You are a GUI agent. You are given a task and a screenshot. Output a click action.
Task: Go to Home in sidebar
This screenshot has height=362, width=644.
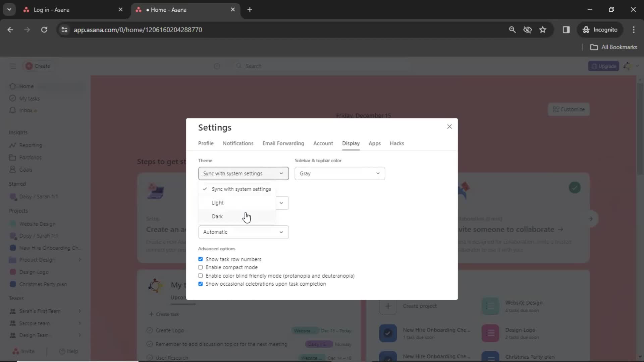click(26, 86)
